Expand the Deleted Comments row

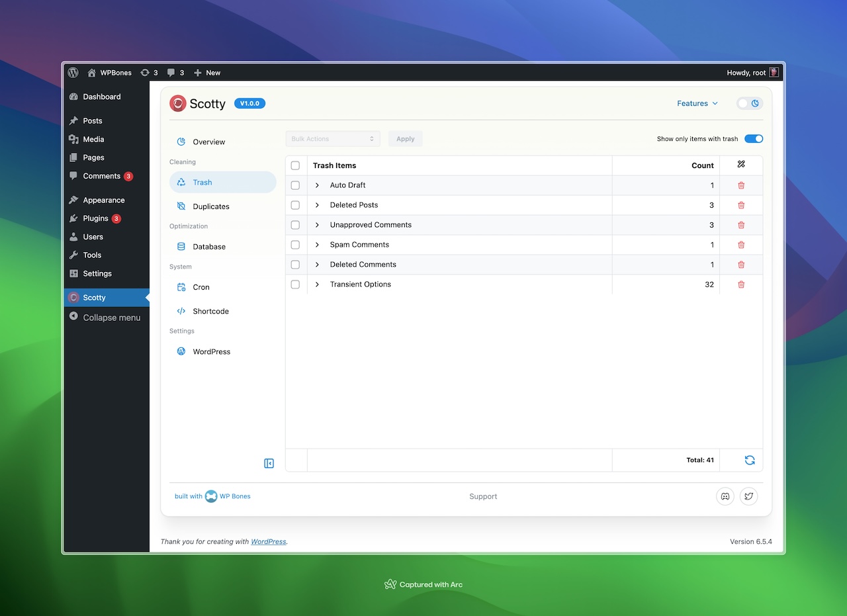pos(317,265)
